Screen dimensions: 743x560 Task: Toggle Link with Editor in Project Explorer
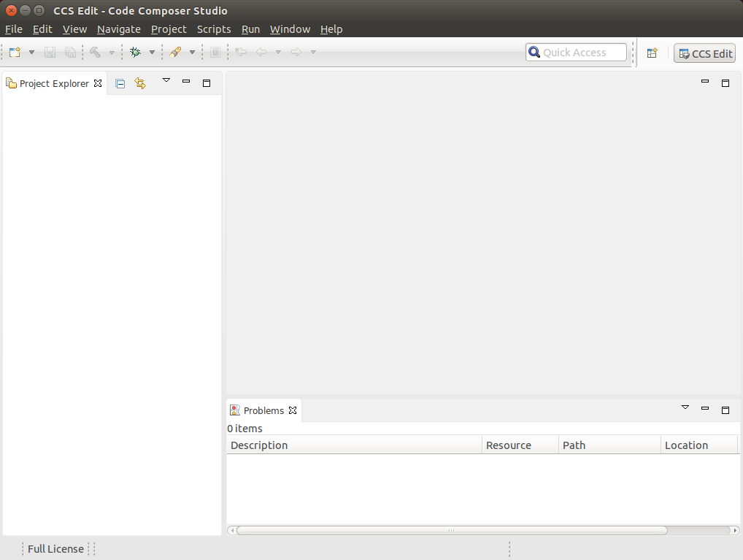coord(140,83)
